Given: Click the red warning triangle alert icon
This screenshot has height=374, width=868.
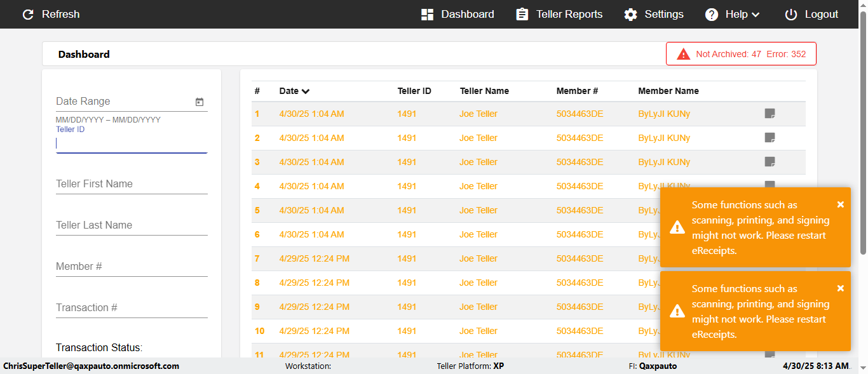Looking at the screenshot, I should pos(684,54).
